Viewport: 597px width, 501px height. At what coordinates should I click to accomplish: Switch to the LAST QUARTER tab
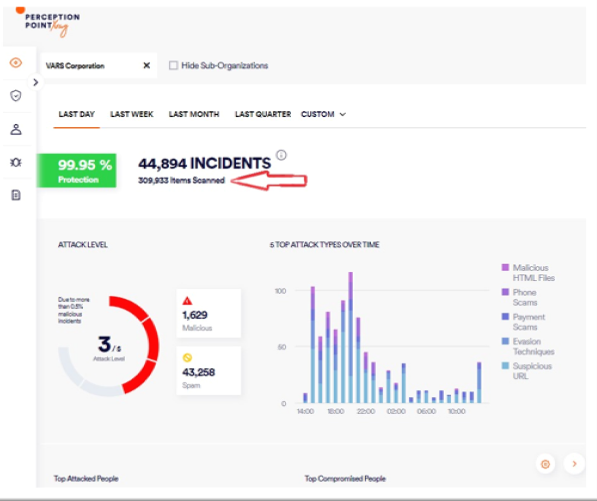tap(263, 114)
